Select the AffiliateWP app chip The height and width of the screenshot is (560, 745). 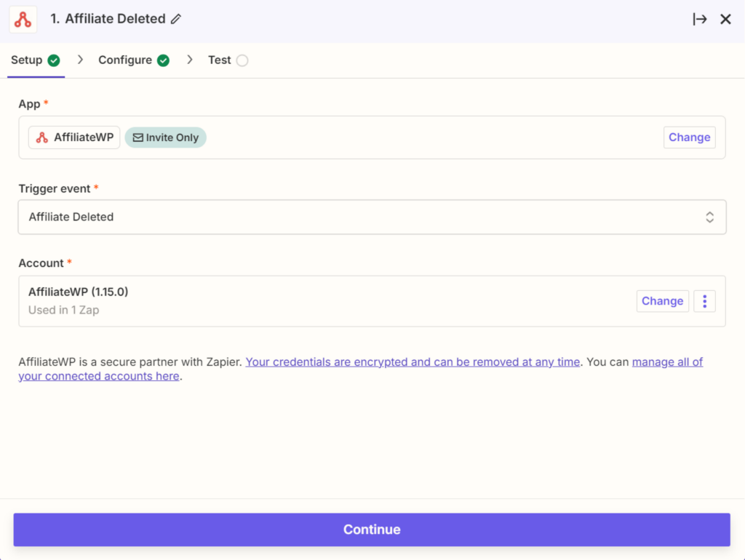tap(74, 137)
